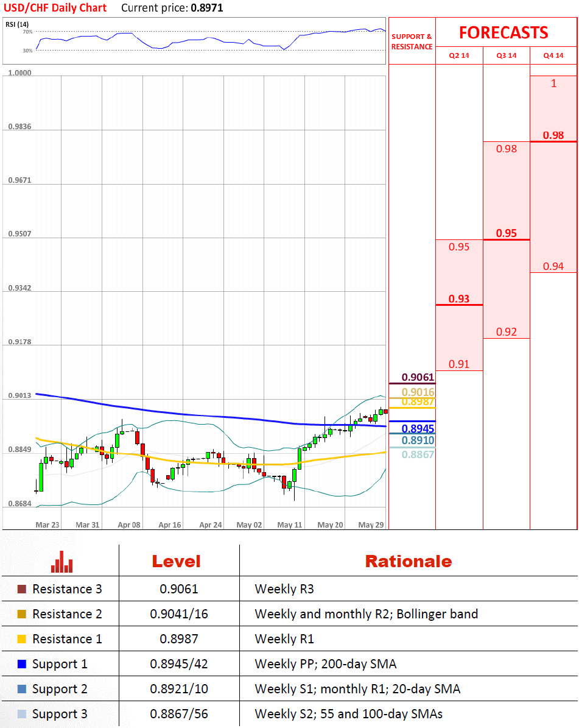Click the FORECASTS heading

(x=504, y=32)
